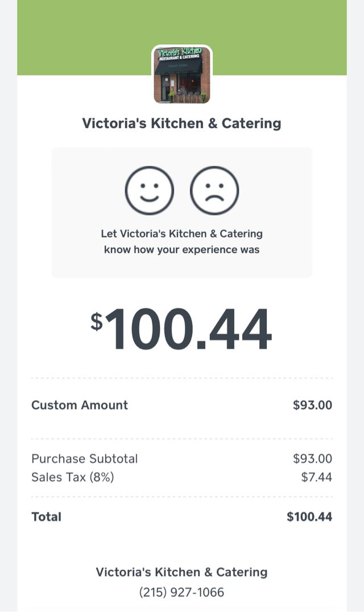
Task: Click the "know how your experience was" prompt text
Action: click(x=181, y=249)
